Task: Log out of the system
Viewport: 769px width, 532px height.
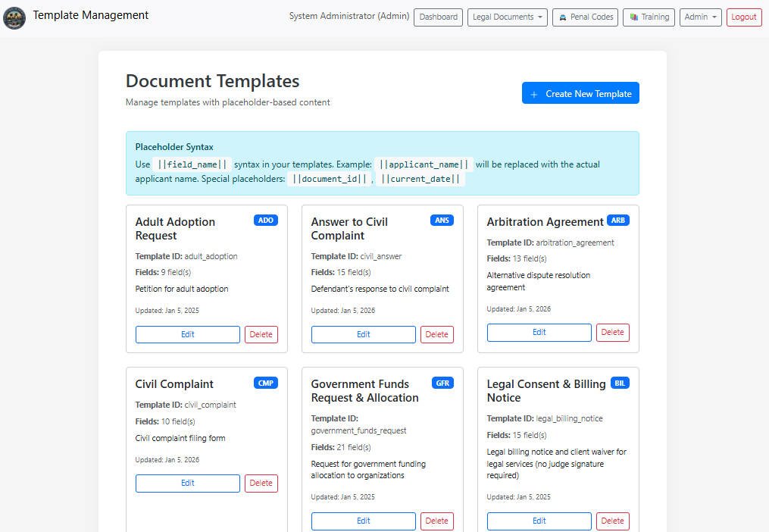Action: coord(744,17)
